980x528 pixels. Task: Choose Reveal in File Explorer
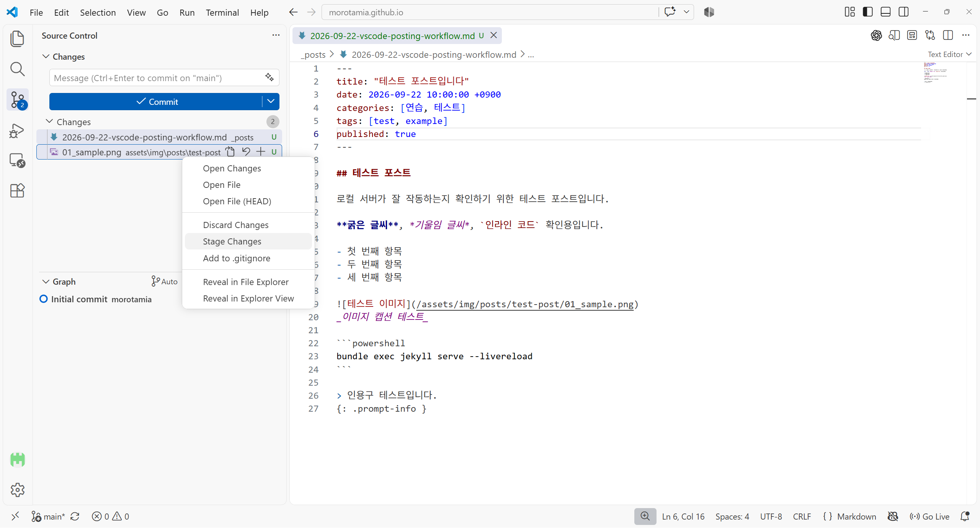[x=248, y=282]
